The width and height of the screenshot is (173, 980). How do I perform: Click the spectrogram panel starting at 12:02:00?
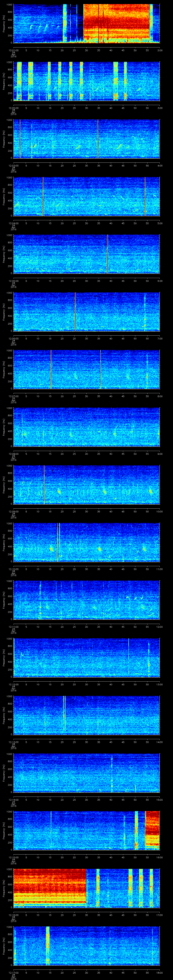[87, 81]
